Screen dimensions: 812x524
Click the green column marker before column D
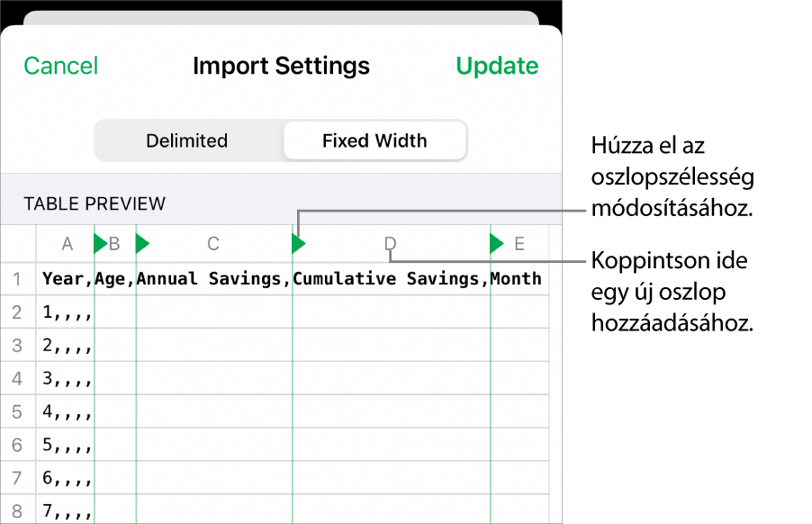(298, 243)
